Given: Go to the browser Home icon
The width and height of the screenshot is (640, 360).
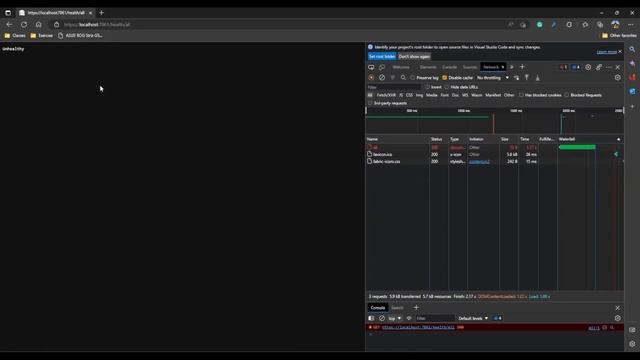Looking at the screenshot, I should (x=38, y=24).
